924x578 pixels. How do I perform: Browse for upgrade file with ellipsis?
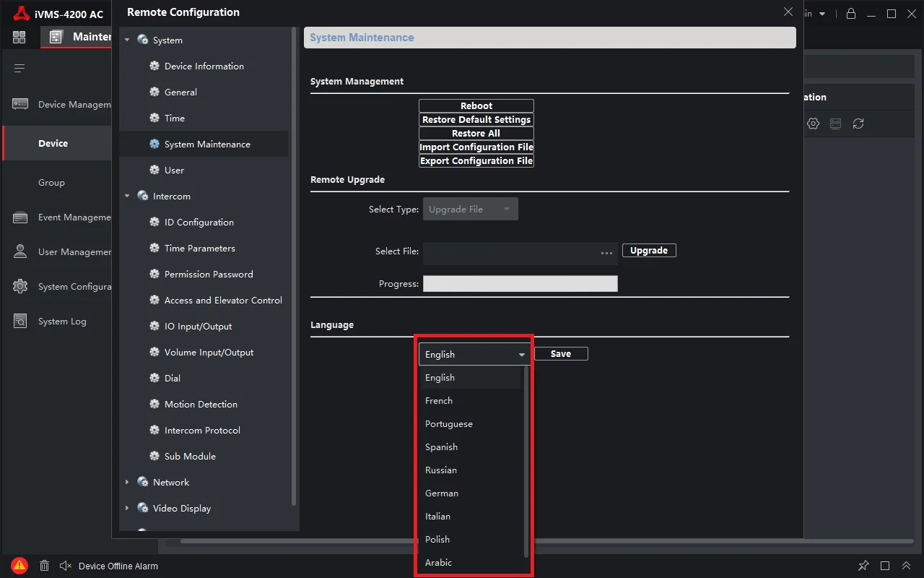click(606, 253)
